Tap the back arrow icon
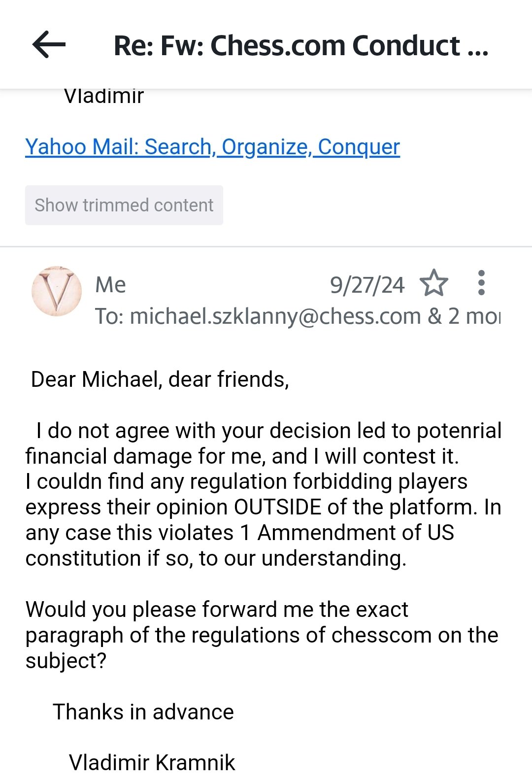Image resolution: width=532 pixels, height=782 pixels. tap(49, 45)
